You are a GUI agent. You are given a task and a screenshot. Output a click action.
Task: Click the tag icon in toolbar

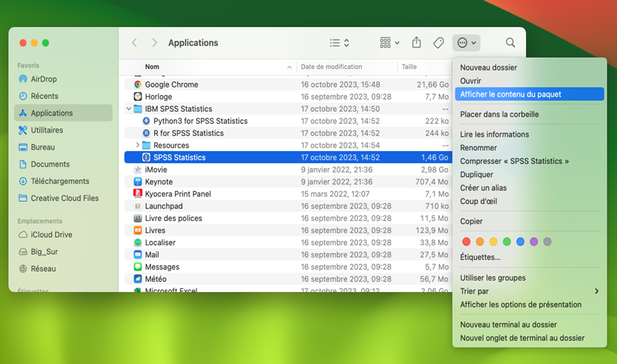tap(438, 43)
